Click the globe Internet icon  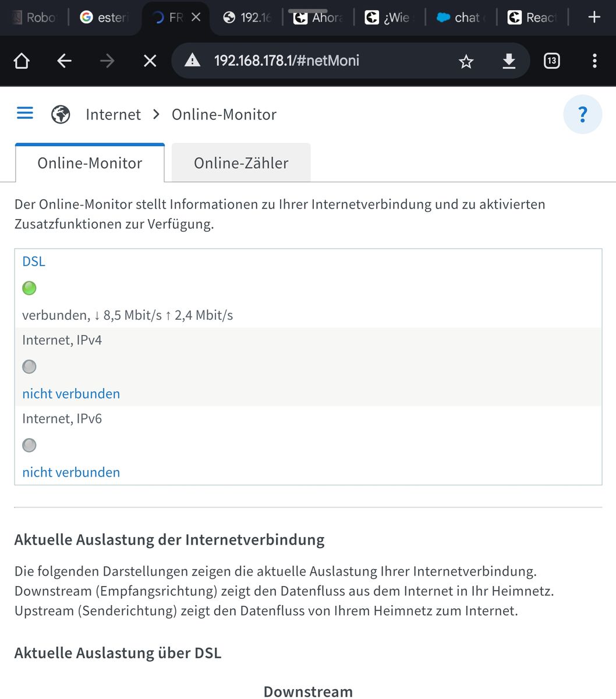click(x=61, y=115)
